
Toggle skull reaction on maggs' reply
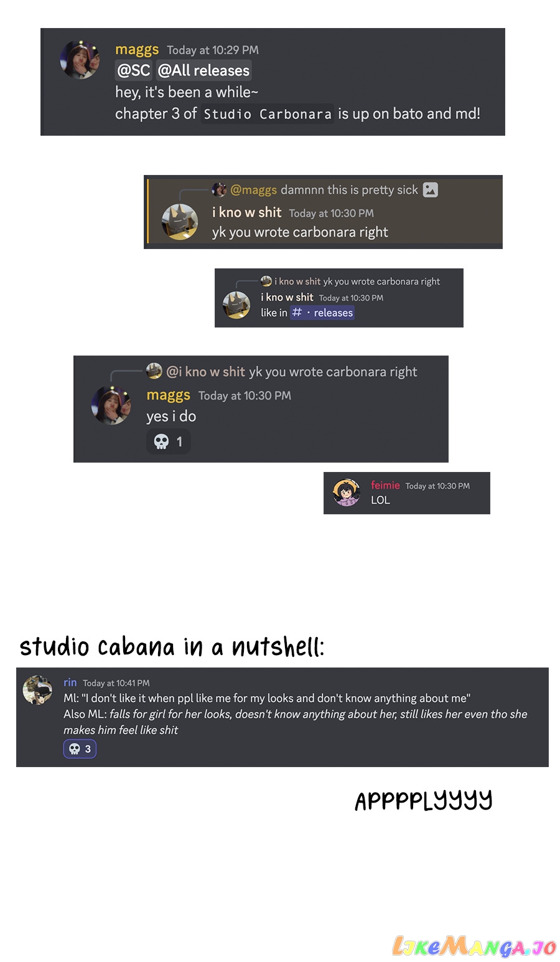point(169,441)
